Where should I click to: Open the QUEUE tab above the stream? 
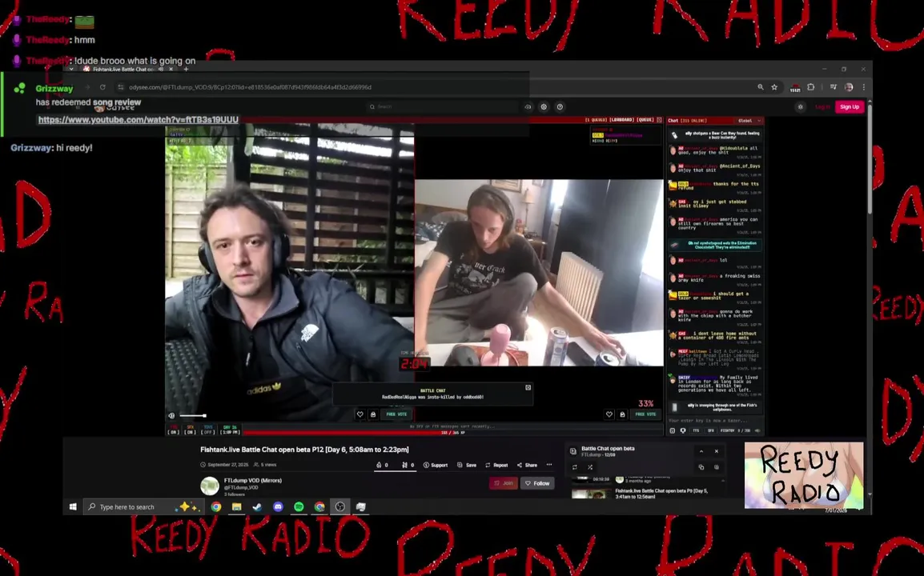tap(645, 119)
